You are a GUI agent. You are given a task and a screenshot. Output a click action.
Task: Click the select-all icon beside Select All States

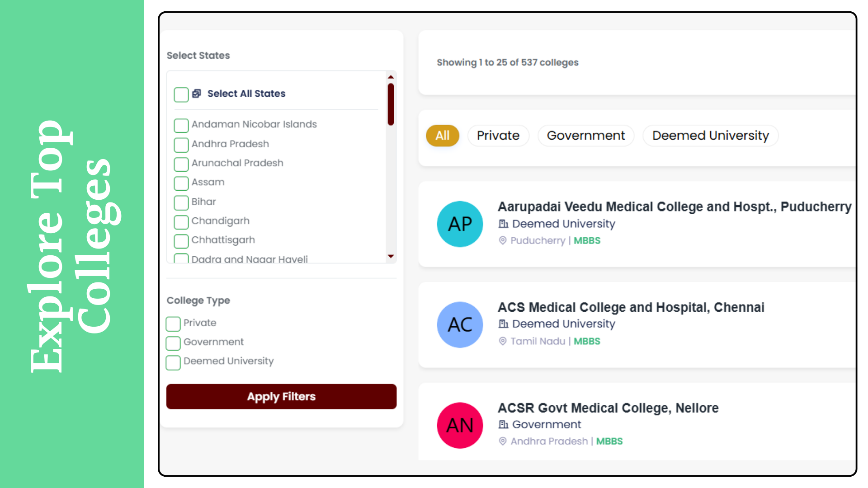[197, 94]
